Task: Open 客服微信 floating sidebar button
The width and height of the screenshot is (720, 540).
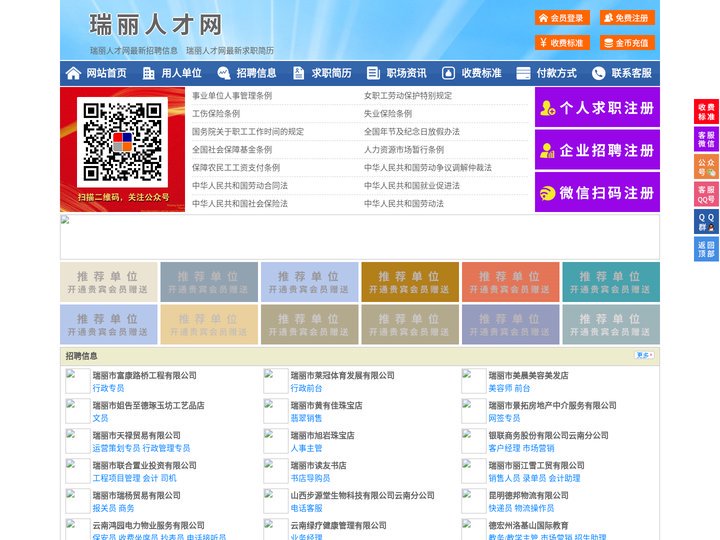Action: pyautogui.click(x=706, y=139)
